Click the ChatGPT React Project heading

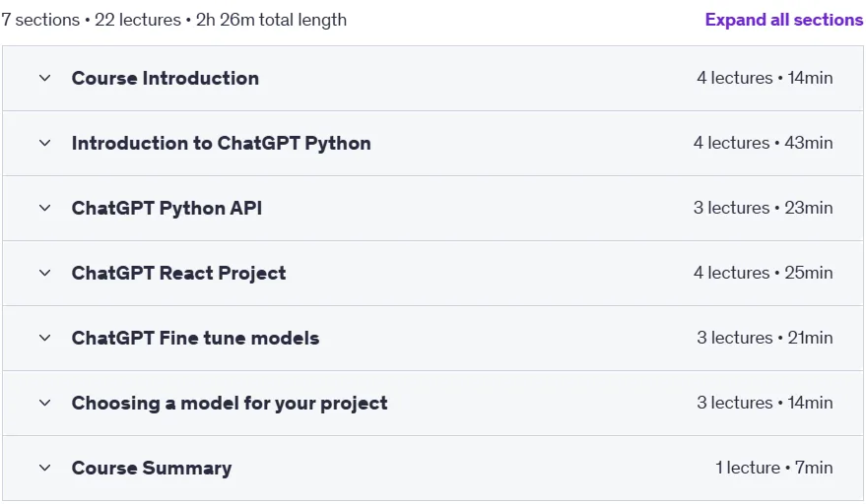tap(179, 274)
